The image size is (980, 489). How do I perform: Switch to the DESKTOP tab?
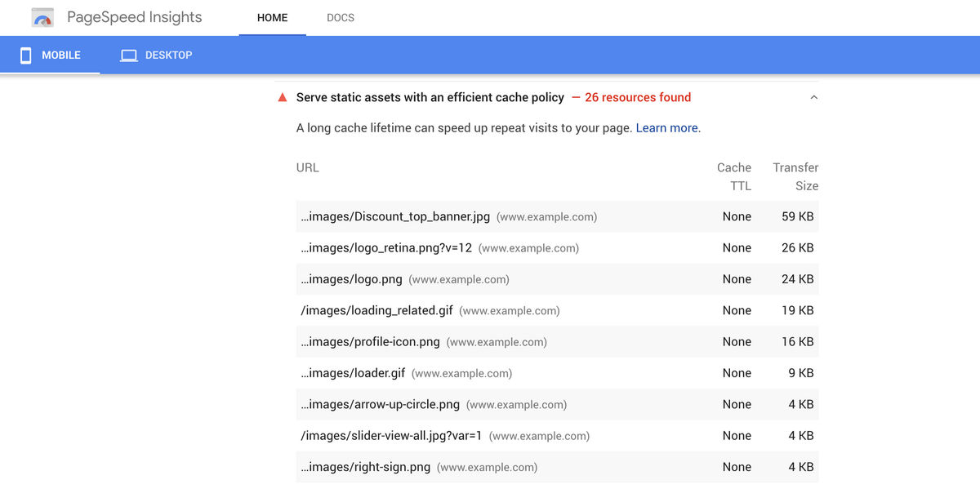click(x=155, y=55)
